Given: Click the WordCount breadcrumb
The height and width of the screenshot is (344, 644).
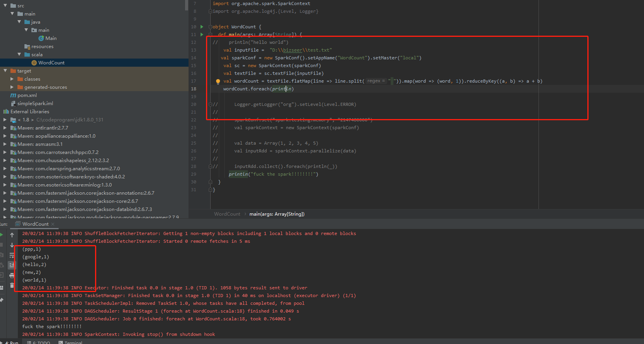Looking at the screenshot, I should pos(227,214).
